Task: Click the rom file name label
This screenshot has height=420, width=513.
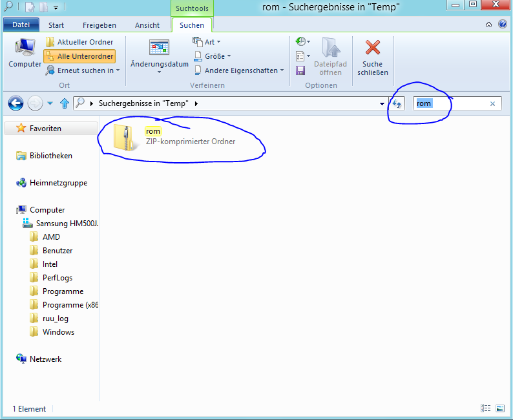Action: [152, 131]
